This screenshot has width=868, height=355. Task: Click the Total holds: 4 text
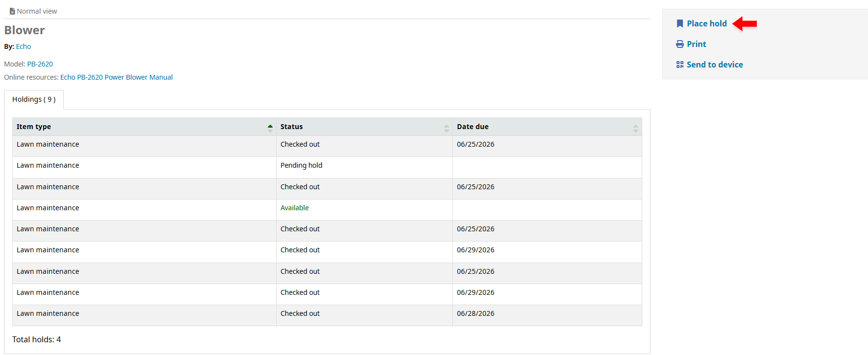coord(37,339)
